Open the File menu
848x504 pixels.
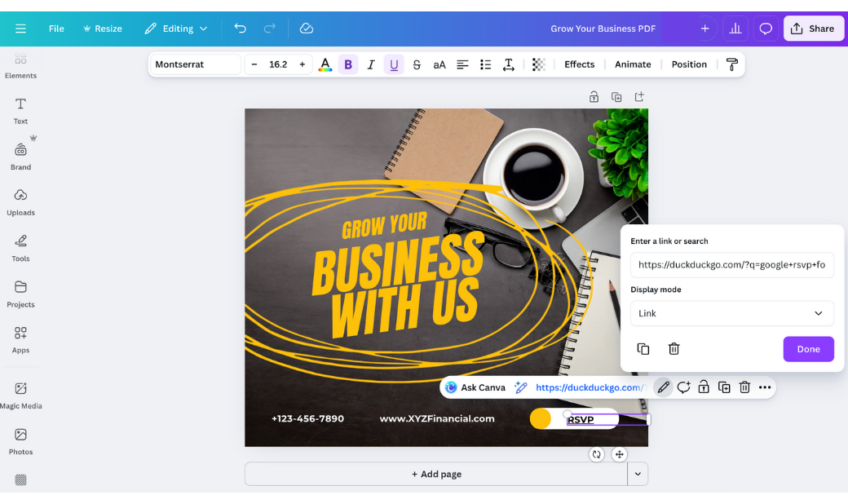pyautogui.click(x=55, y=28)
